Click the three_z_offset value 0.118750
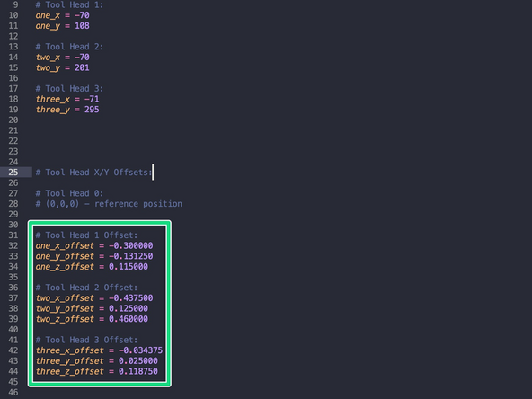Viewport: 532px width, 399px height. pos(138,371)
